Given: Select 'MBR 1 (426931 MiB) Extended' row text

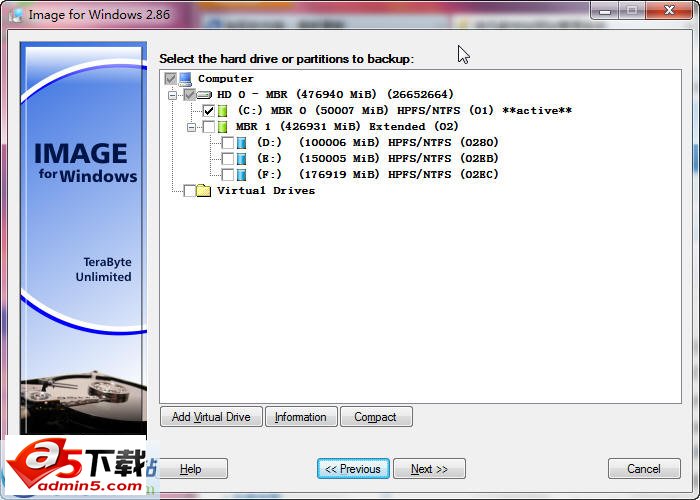Looking at the screenshot, I should (x=347, y=127).
